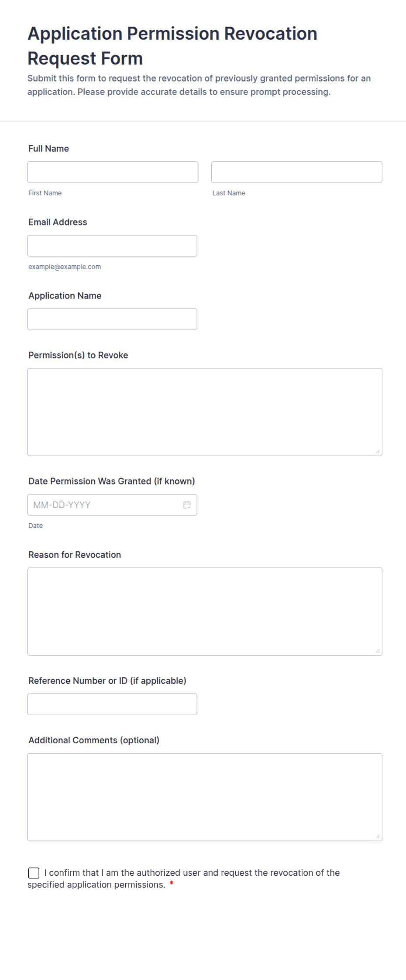This screenshot has height=980, width=406.
Task: Select the Application Name text box
Action: [x=112, y=319]
